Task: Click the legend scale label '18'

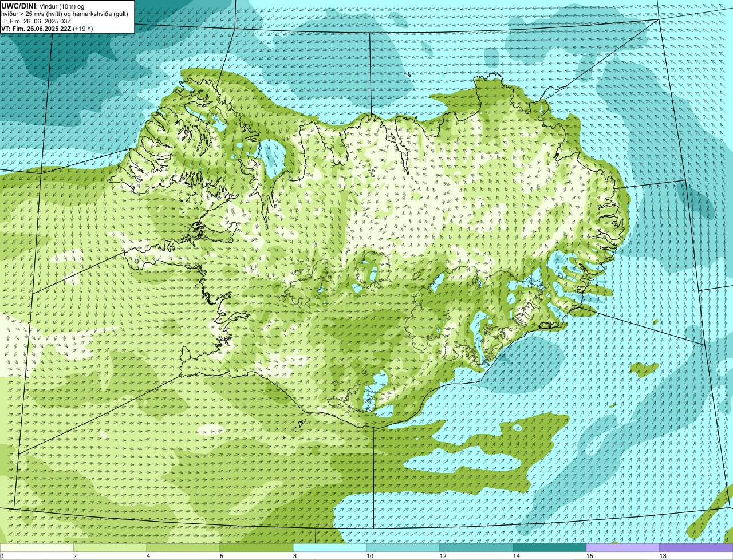Action: click(x=663, y=556)
